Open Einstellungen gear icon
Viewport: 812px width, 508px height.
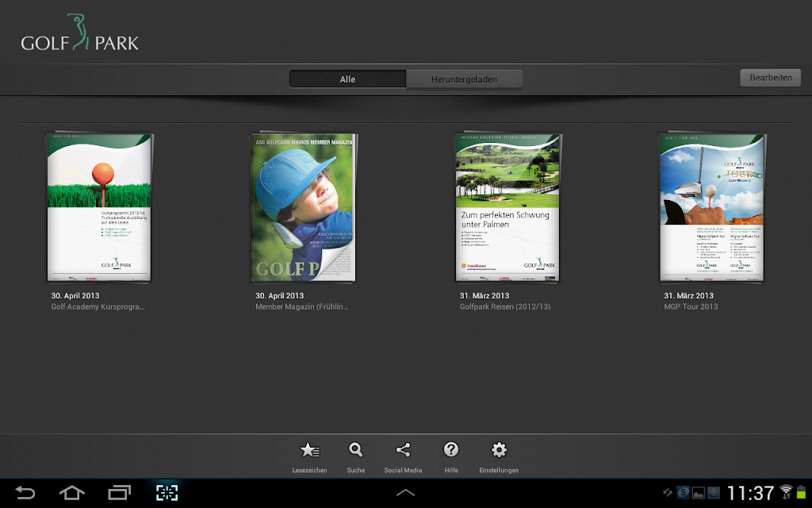pos(499,450)
